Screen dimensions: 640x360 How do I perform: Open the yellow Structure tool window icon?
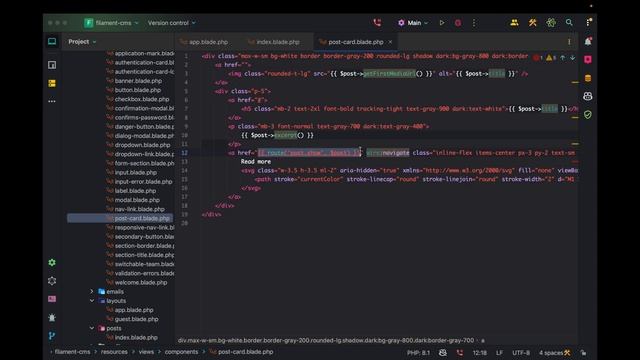click(52, 83)
